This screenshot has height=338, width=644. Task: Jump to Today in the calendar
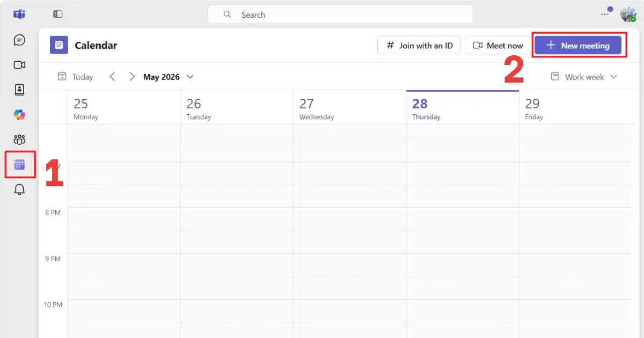click(76, 77)
